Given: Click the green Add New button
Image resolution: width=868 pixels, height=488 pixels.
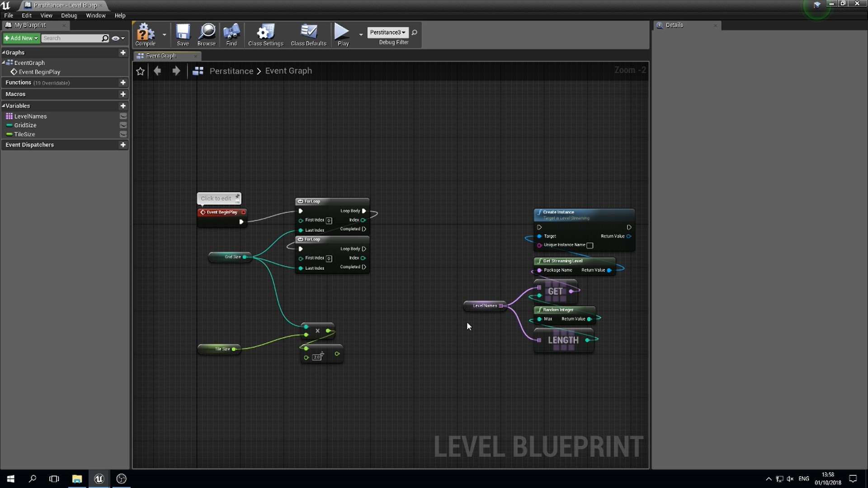Looking at the screenshot, I should coord(21,38).
